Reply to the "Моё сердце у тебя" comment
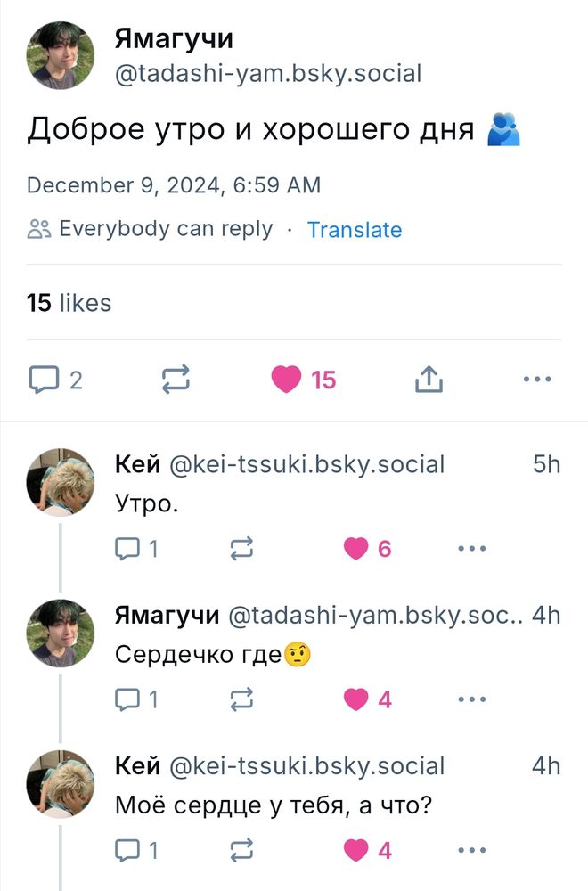The height and width of the screenshot is (891, 588). coord(128,851)
